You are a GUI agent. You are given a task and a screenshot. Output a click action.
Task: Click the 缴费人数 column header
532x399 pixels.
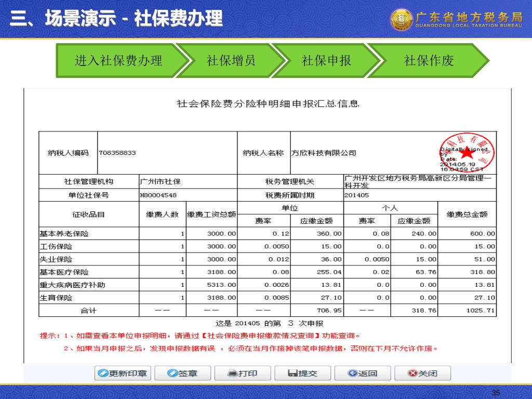tap(163, 215)
